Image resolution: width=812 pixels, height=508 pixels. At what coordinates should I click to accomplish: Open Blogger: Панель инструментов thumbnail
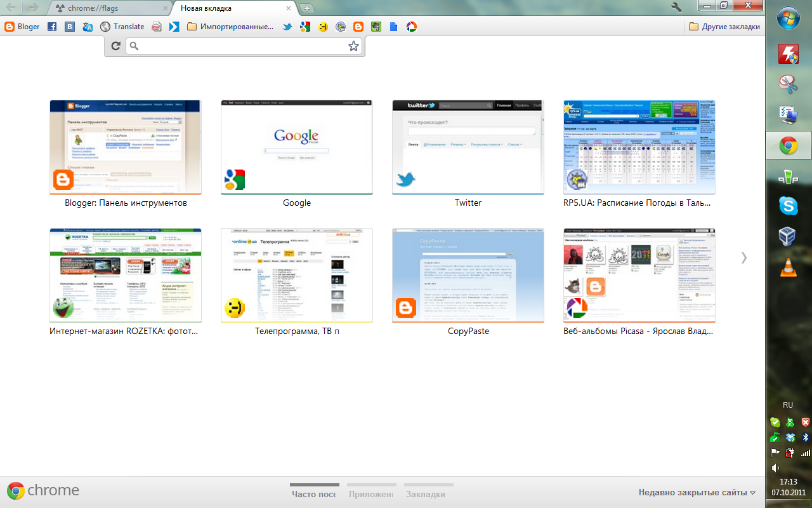(126, 147)
